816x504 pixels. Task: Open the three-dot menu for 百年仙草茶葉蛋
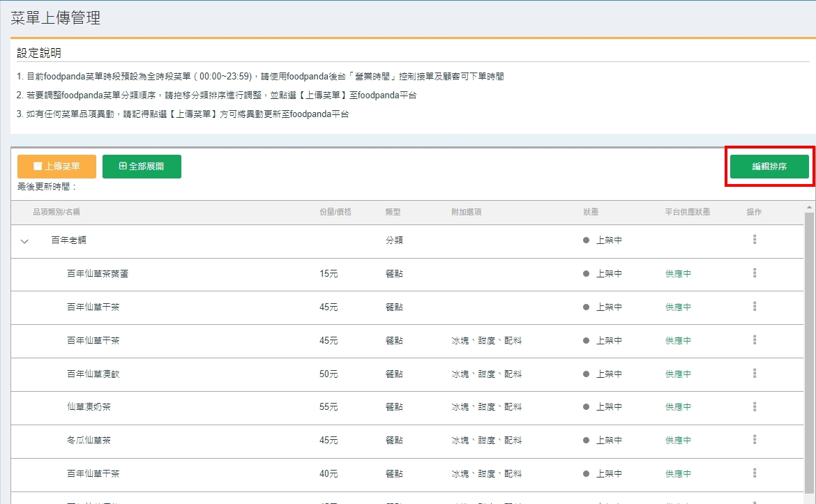coord(755,273)
